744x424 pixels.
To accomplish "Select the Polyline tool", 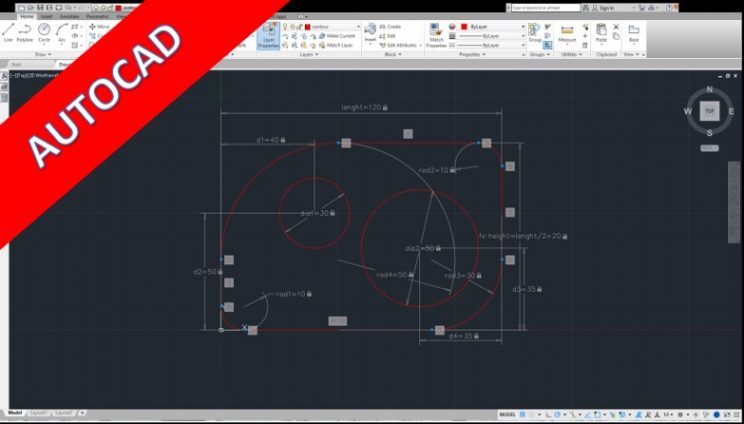I will [x=26, y=33].
